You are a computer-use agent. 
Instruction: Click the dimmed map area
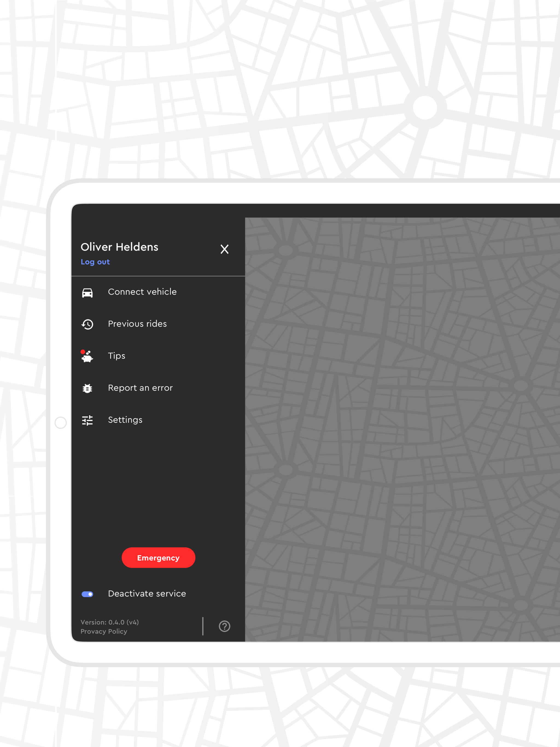pyautogui.click(x=402, y=429)
